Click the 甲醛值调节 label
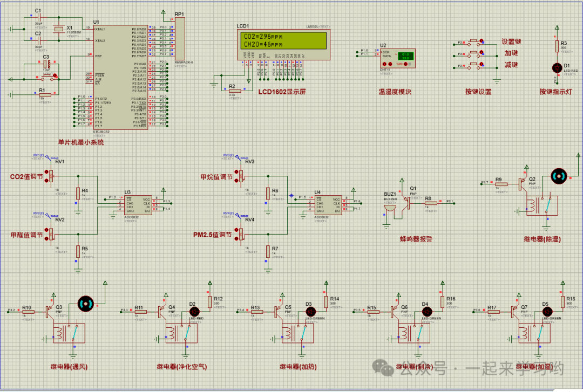Image resolution: width=583 pixels, height=392 pixels. point(26,235)
